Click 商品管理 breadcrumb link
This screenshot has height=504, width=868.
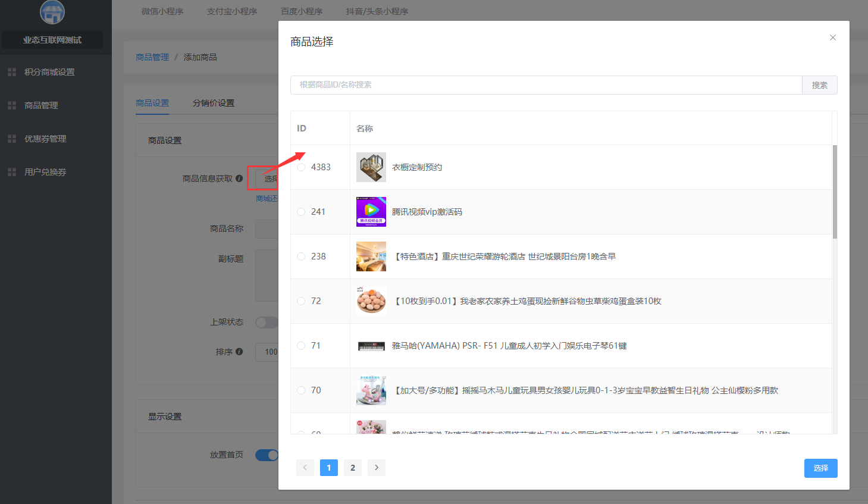(152, 57)
